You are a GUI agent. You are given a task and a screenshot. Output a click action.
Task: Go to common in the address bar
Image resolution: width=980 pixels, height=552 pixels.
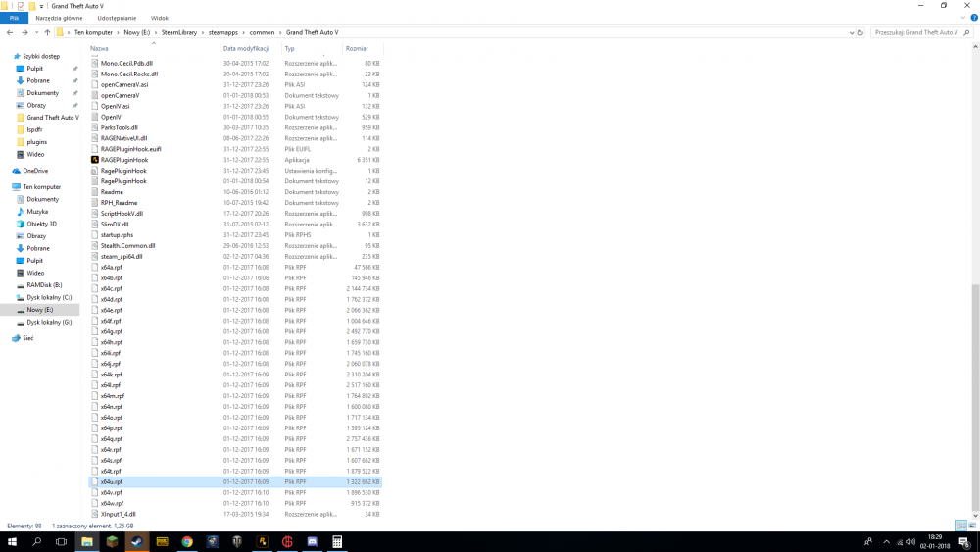262,32
